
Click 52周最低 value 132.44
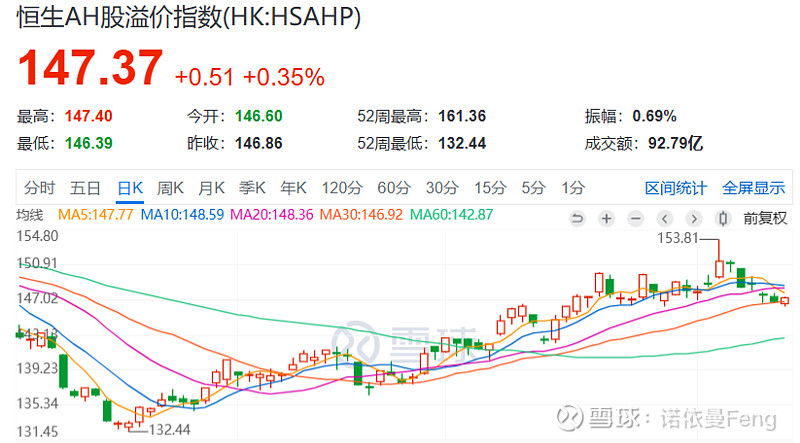[462, 143]
